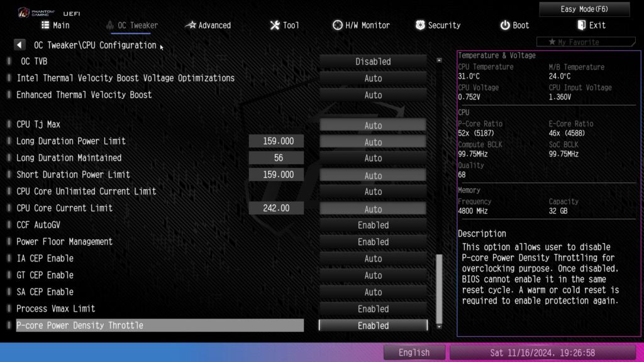Change the language via English button
The height and width of the screenshot is (362, 644).
coord(414,353)
